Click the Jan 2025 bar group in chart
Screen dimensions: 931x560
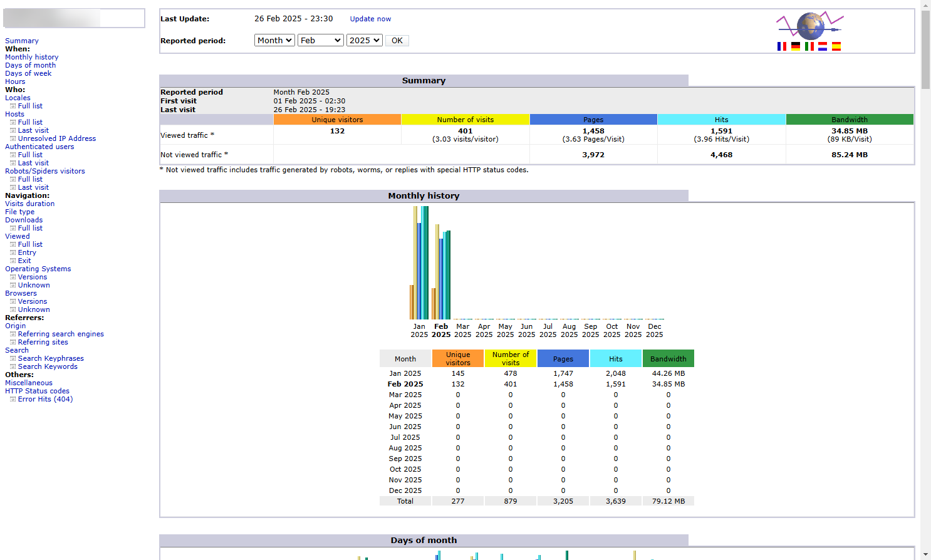tap(419, 262)
